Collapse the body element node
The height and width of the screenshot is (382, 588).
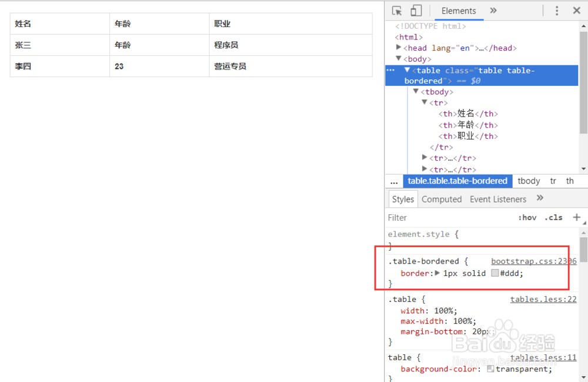click(398, 58)
